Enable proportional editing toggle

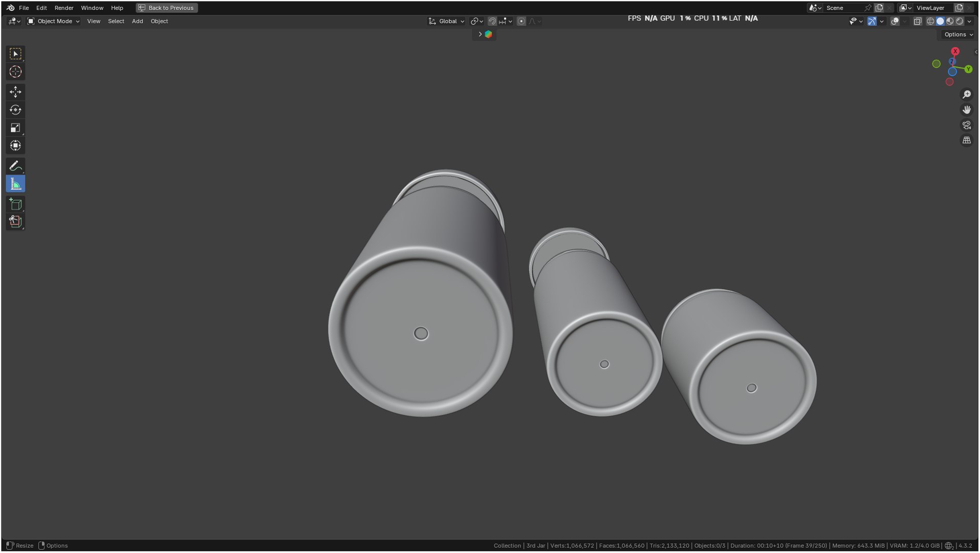click(x=521, y=21)
